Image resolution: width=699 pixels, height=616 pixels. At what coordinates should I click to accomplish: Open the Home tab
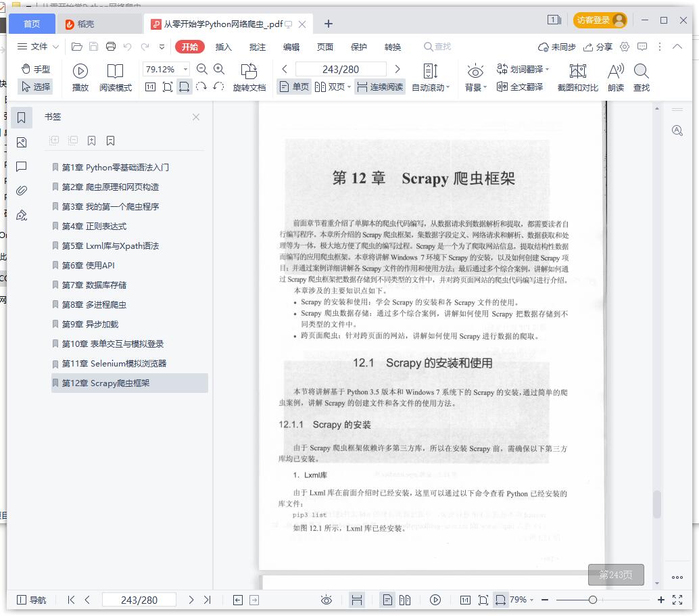[x=32, y=24]
